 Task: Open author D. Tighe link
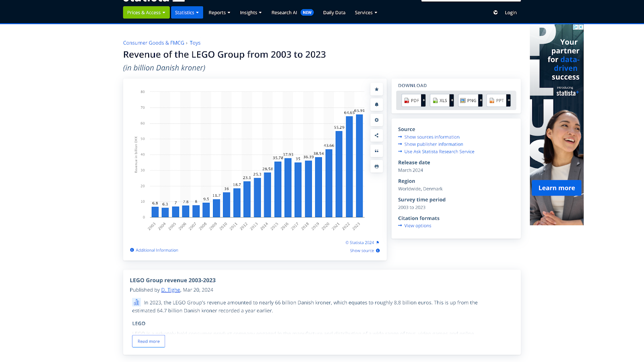(x=171, y=290)
